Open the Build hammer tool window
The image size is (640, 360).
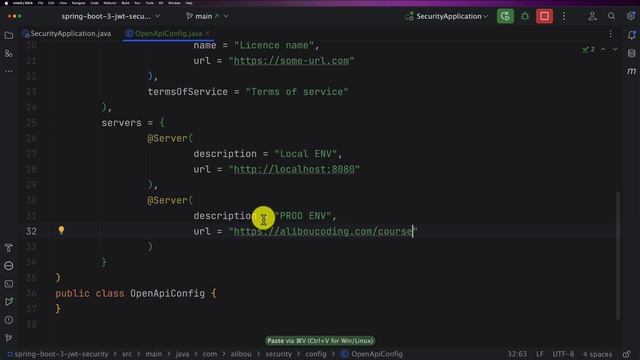[x=9, y=248]
